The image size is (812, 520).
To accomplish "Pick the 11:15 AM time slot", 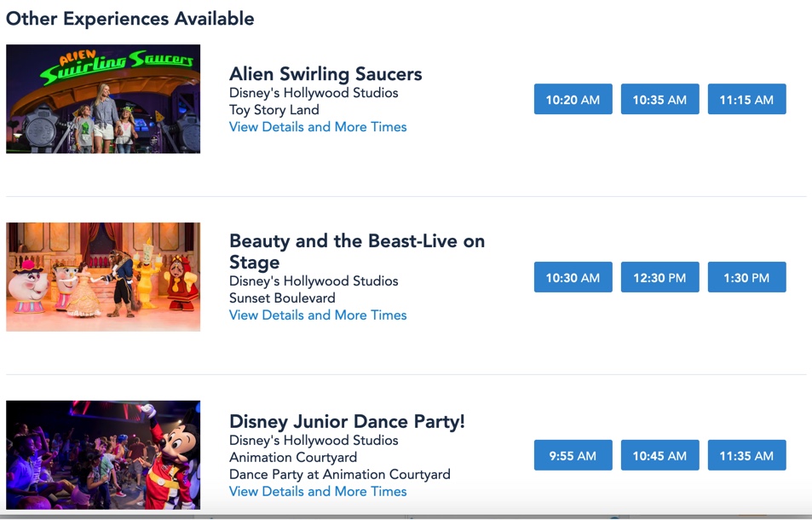I will (x=746, y=100).
